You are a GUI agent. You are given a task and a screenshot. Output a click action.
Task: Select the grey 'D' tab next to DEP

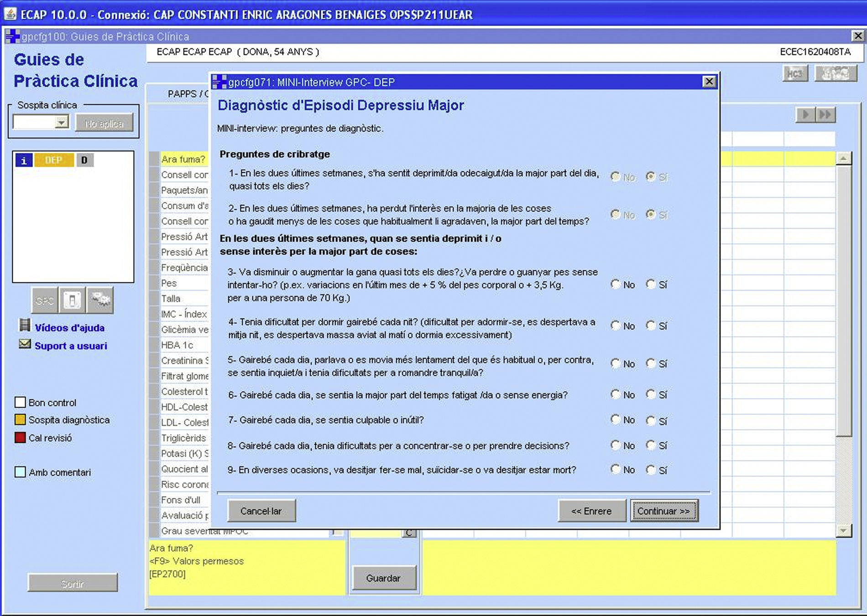(x=84, y=160)
